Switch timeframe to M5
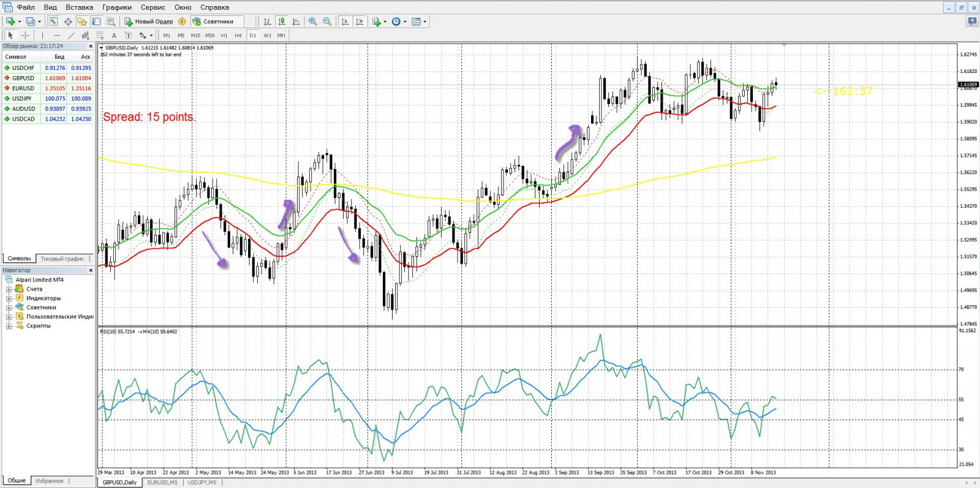The width and height of the screenshot is (980, 488). (x=181, y=36)
